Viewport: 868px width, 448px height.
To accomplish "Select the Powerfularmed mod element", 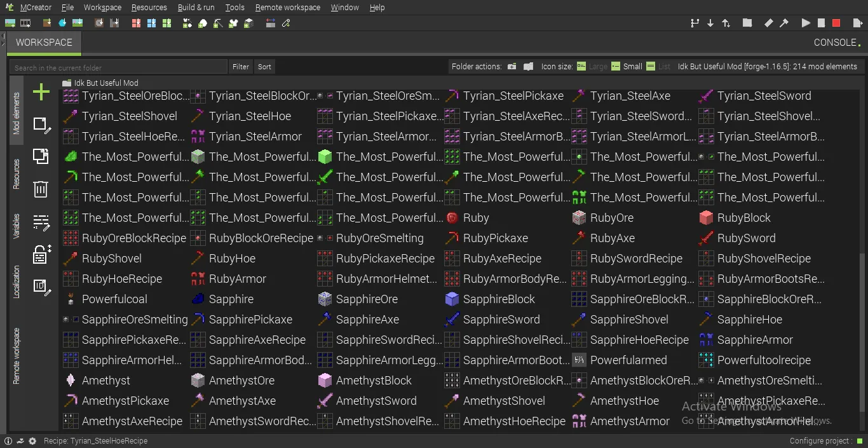I will [620, 360].
